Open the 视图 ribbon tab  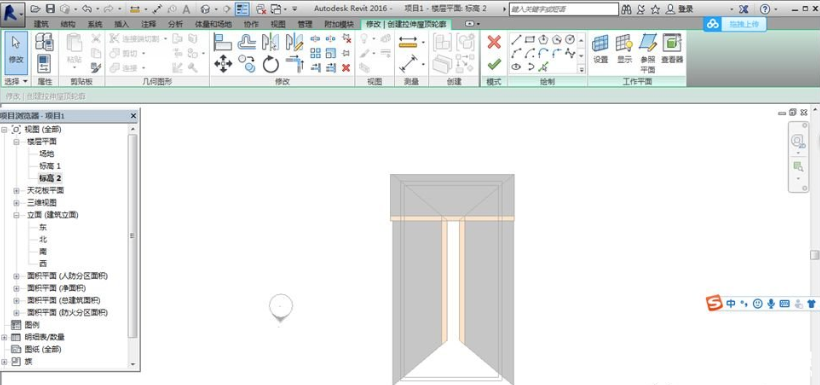(278, 24)
